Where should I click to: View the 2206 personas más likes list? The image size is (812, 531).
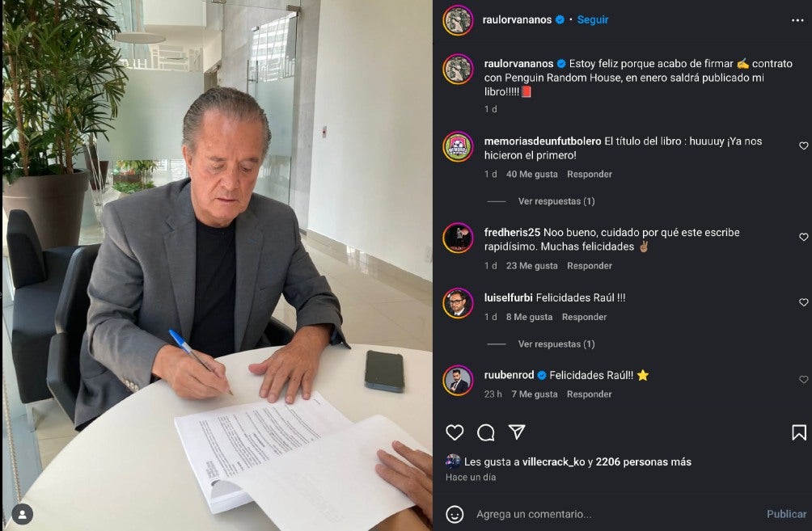pyautogui.click(x=644, y=461)
